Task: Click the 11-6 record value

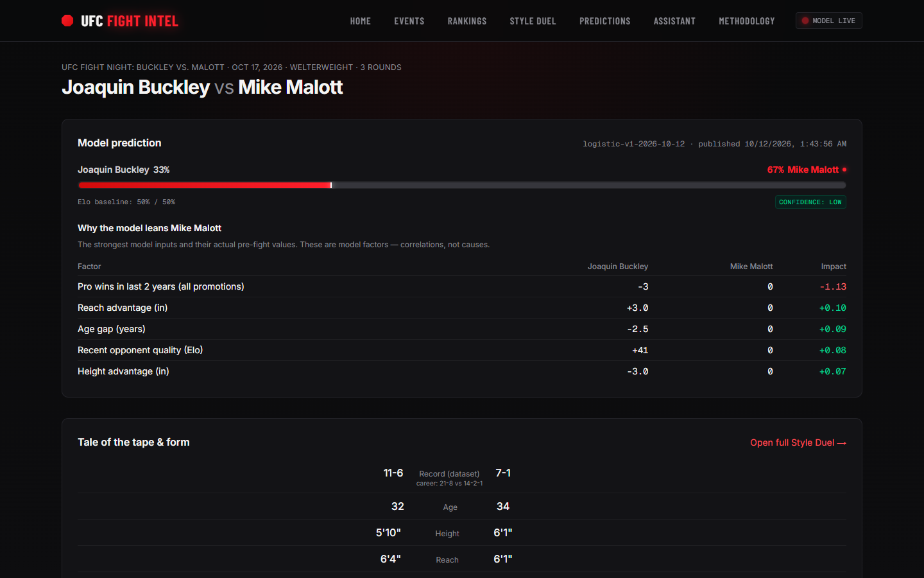Action: pyautogui.click(x=393, y=473)
